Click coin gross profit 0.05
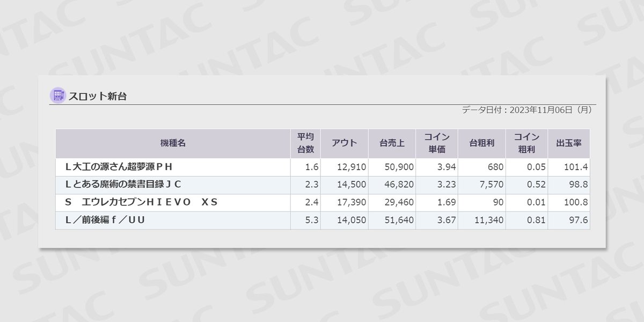The image size is (644, 322). (536, 167)
